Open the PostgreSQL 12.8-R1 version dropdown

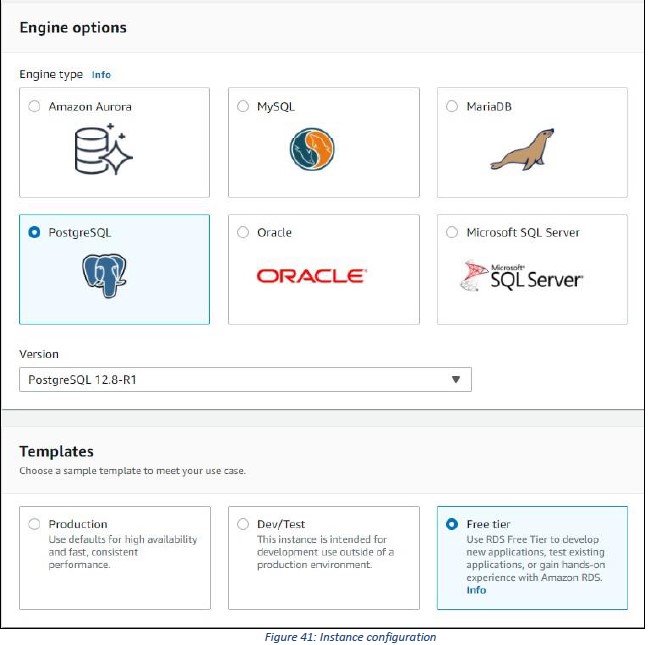point(245,379)
